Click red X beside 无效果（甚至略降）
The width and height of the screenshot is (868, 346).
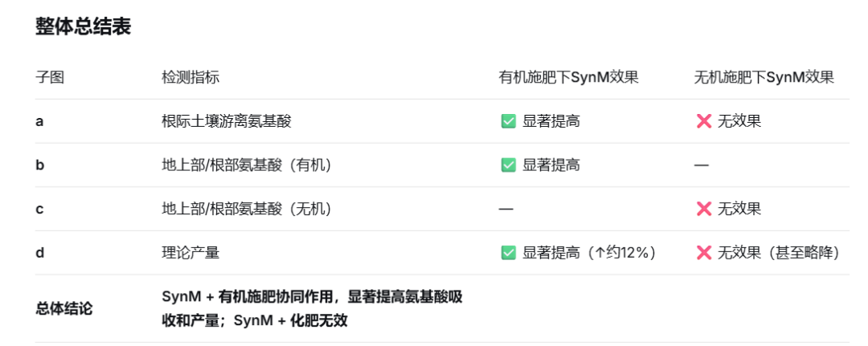[x=703, y=253]
